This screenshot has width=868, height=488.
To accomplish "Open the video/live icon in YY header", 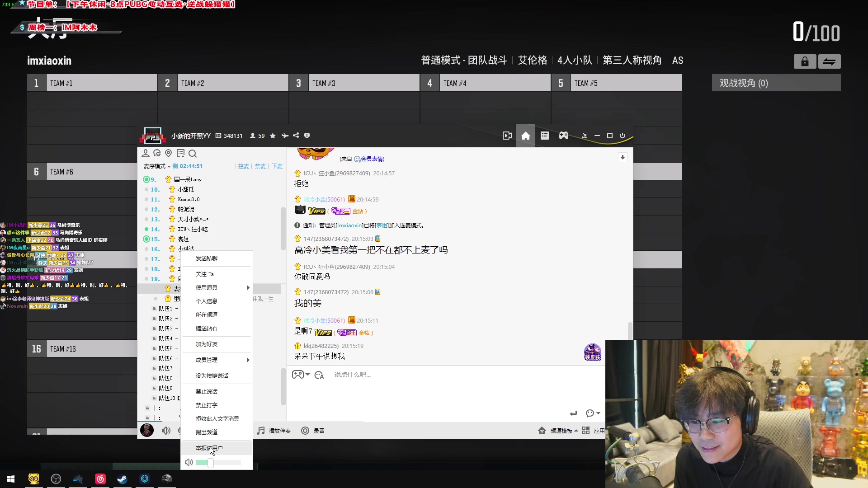I will [507, 136].
